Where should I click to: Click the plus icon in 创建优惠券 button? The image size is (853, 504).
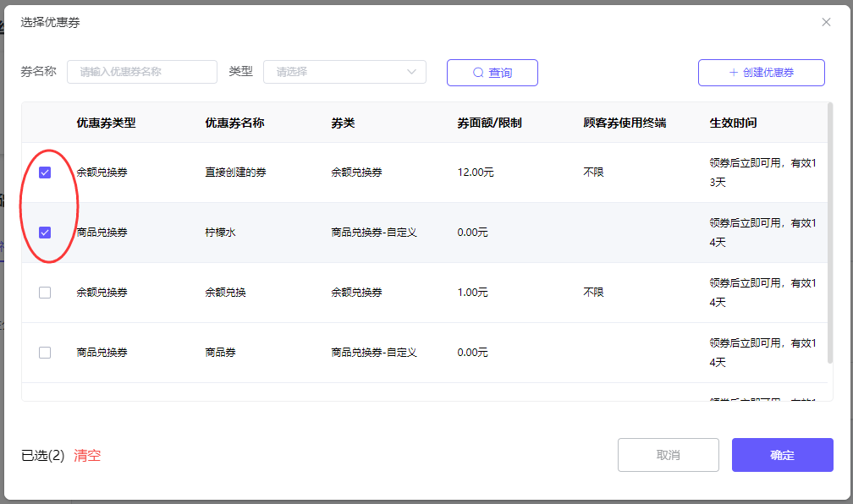pyautogui.click(x=733, y=73)
